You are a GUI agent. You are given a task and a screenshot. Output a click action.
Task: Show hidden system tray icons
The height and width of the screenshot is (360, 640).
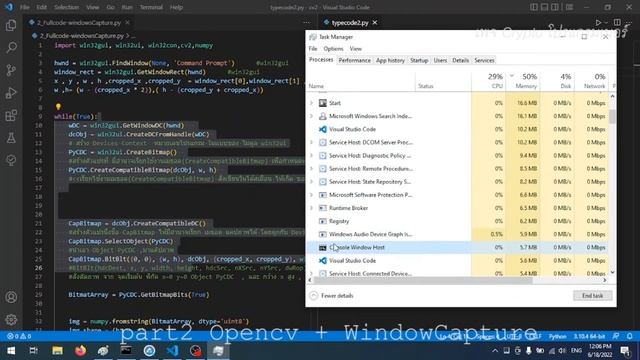click(495, 351)
